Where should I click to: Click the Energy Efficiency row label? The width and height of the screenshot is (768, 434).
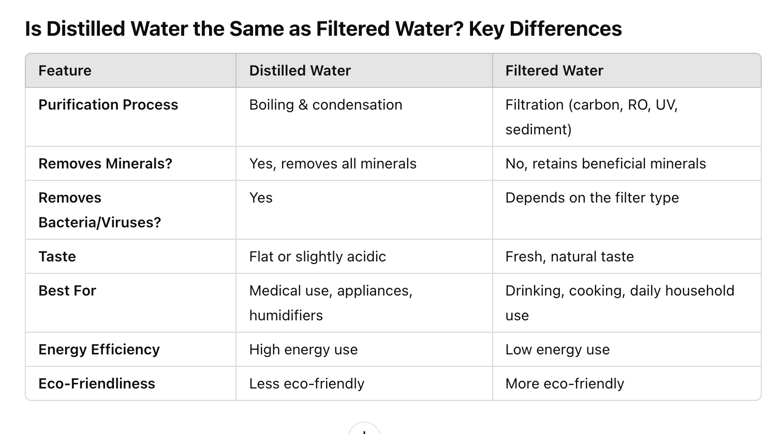coord(99,350)
